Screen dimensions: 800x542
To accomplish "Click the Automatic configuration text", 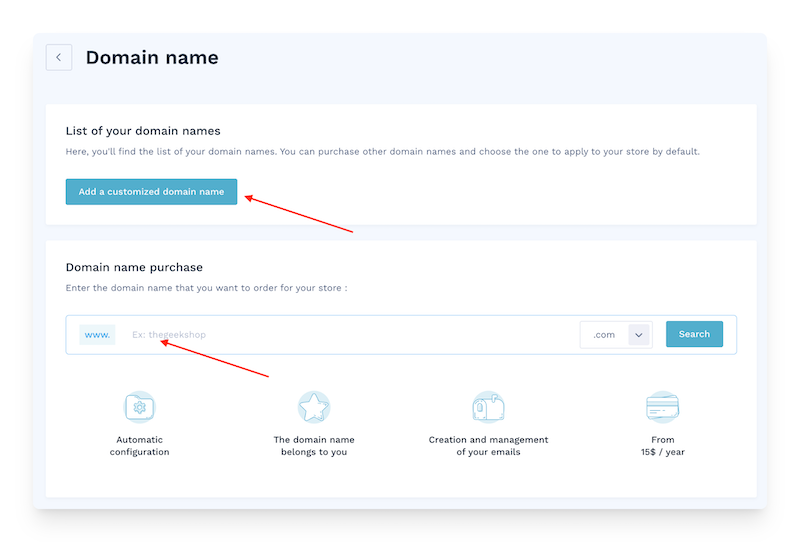I will click(139, 446).
